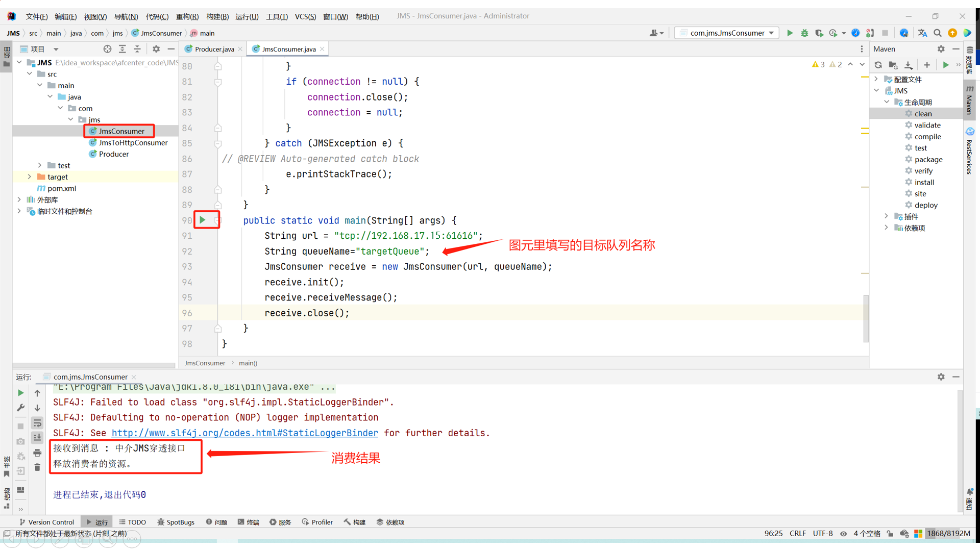
Task: Click the green Run button in top toolbar
Action: coord(790,33)
